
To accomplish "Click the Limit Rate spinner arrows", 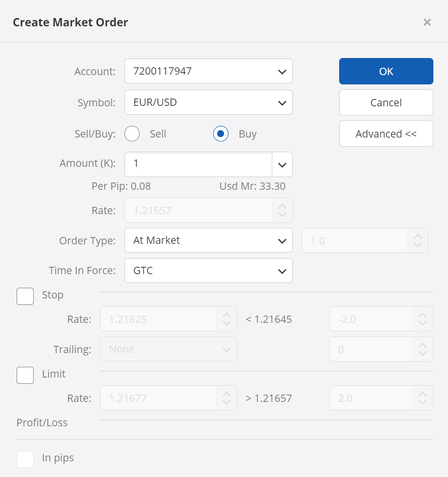I will click(226, 398).
